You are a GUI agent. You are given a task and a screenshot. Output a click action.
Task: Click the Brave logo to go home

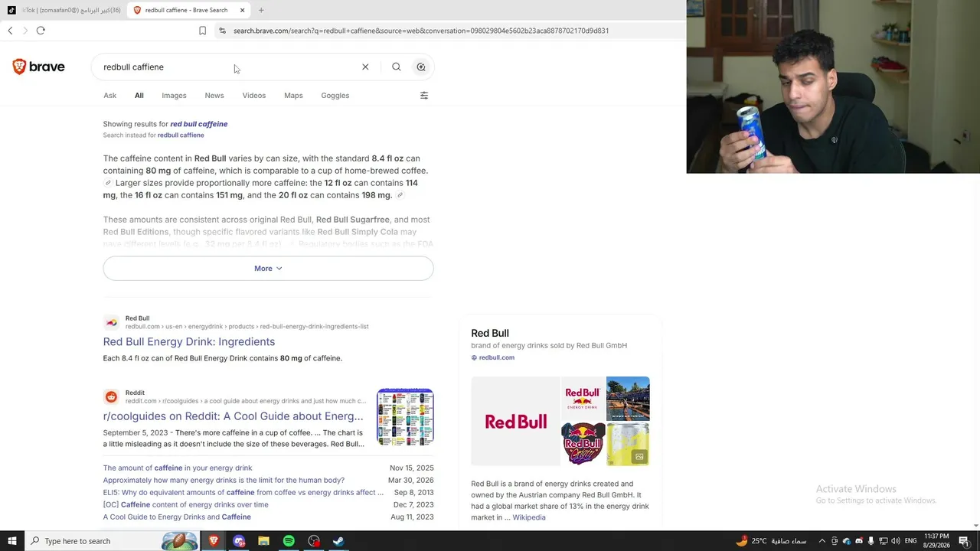pos(38,67)
